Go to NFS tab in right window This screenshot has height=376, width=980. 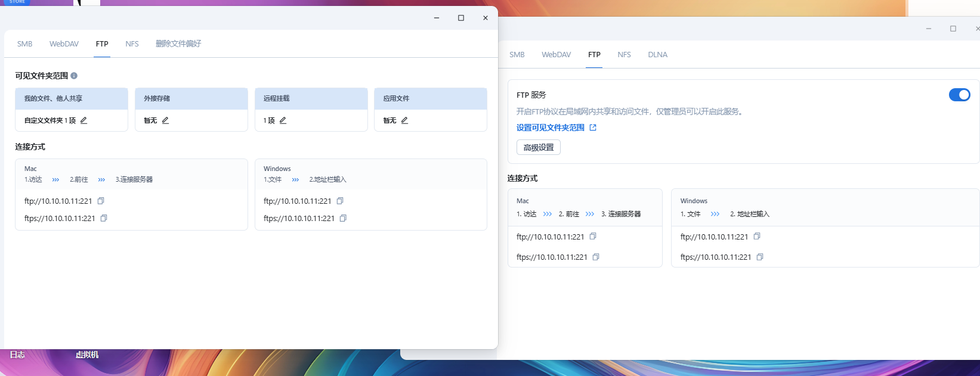tap(624, 55)
